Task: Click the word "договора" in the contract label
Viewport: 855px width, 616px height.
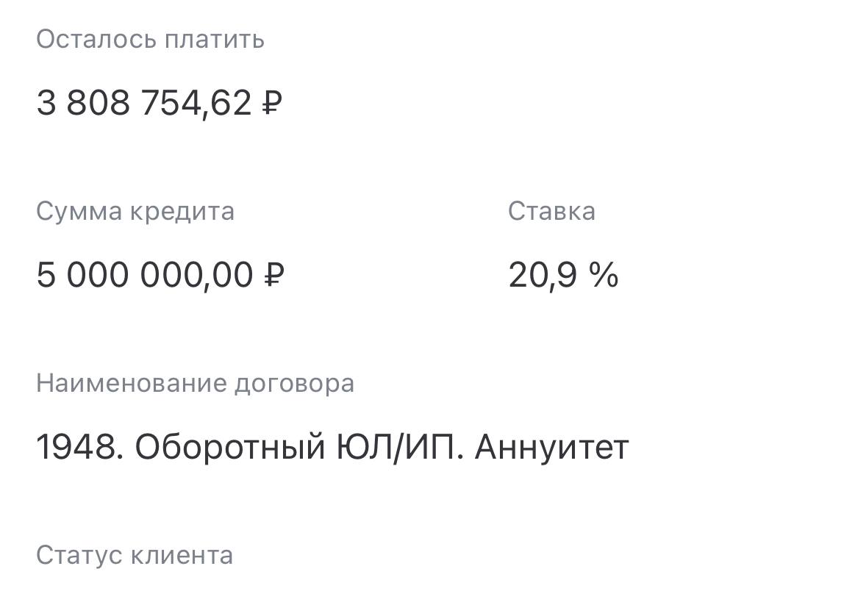Action: point(294,383)
